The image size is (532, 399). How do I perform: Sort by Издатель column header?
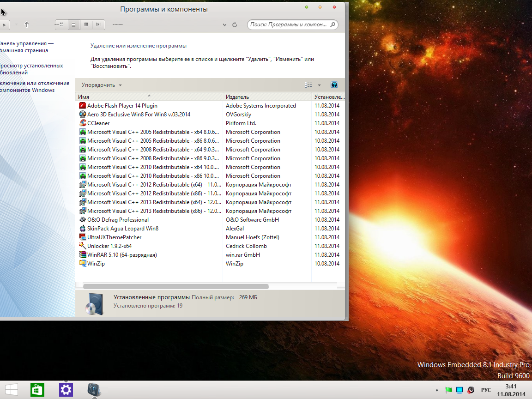(x=267, y=97)
